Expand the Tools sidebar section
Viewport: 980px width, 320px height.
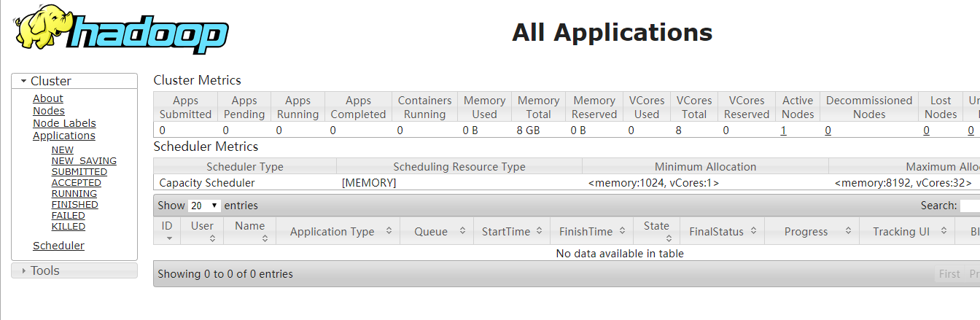click(x=74, y=270)
